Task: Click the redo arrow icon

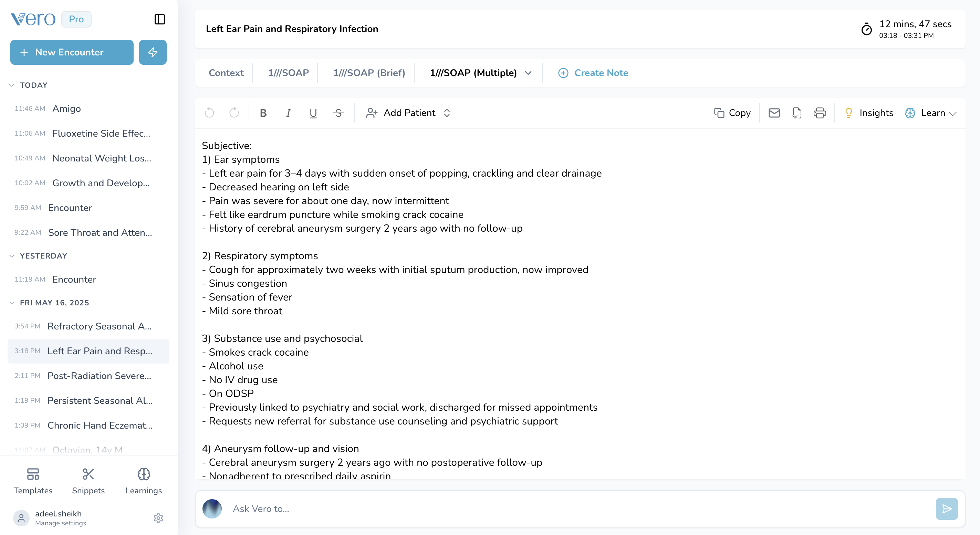Action: point(234,113)
